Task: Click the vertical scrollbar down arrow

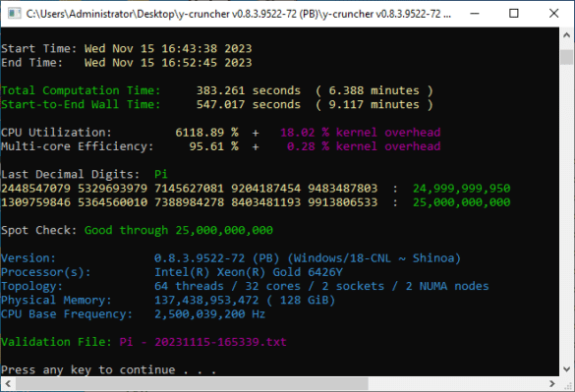Action: [x=566, y=368]
